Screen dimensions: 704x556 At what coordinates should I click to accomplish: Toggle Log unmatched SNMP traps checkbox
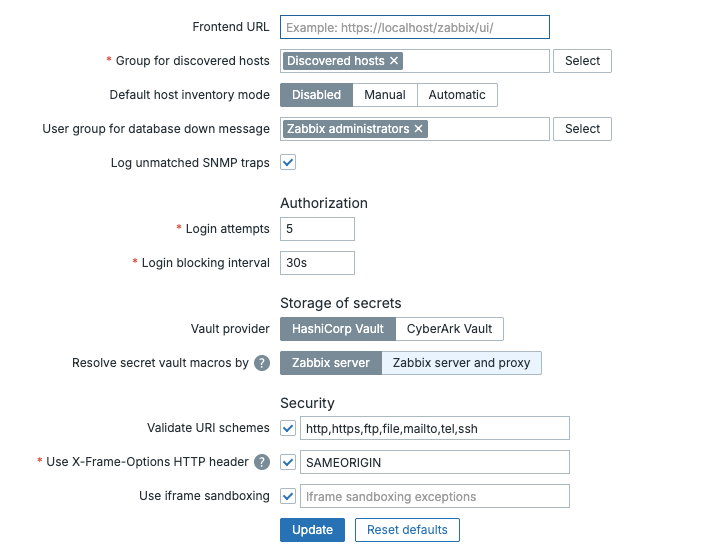(288, 162)
